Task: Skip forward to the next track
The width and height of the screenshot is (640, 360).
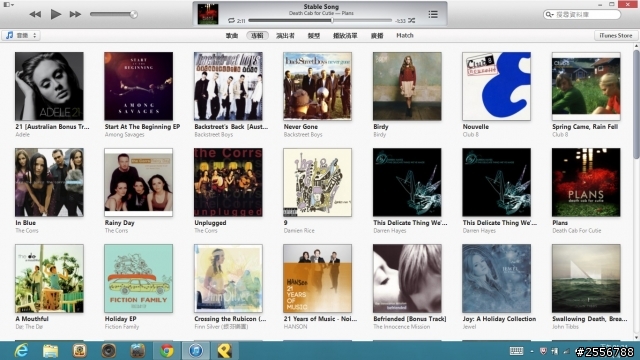Action: click(75, 14)
